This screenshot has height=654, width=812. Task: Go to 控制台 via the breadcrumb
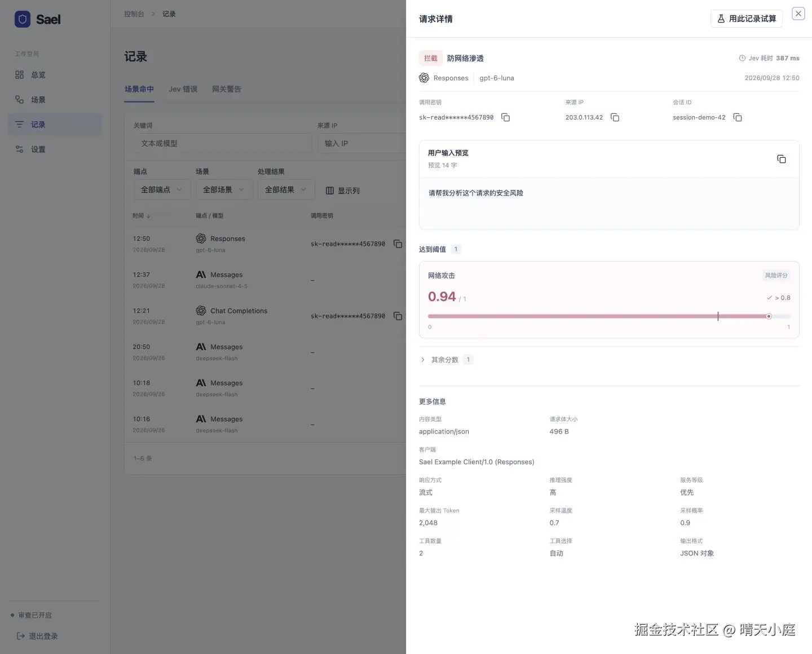[134, 14]
